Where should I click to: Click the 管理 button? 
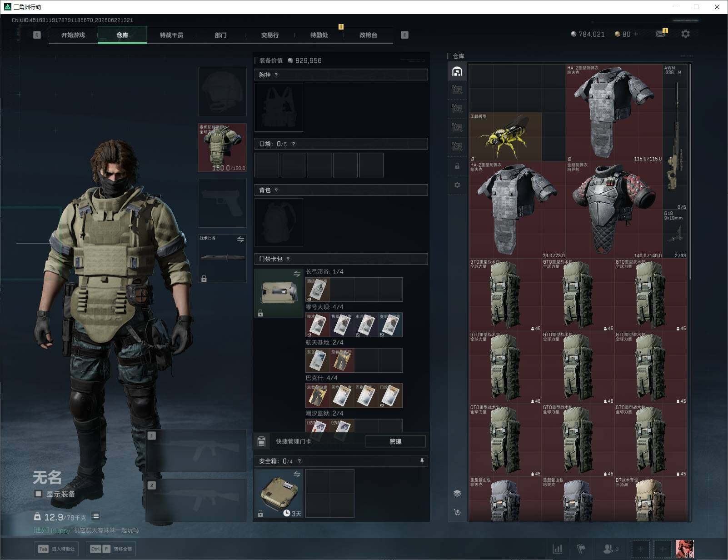click(395, 441)
